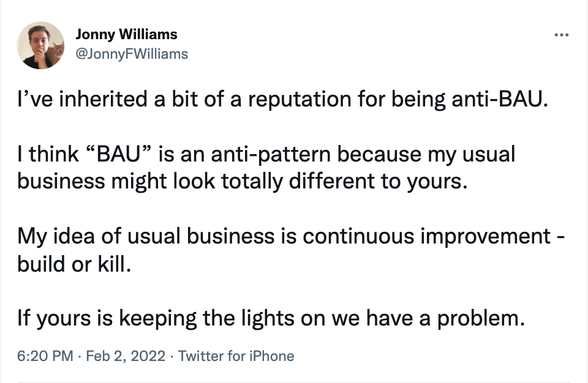Open the Twitter for iPhone source link

pos(236,356)
